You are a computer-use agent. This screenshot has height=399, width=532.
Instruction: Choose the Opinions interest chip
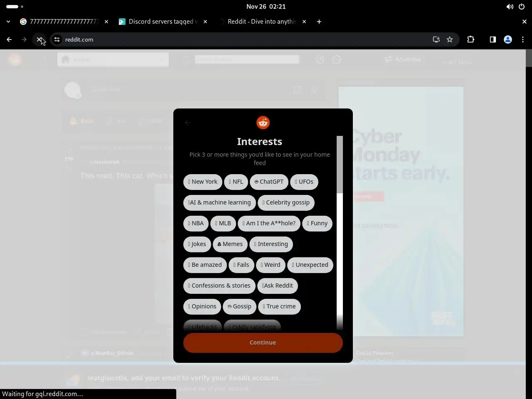pos(202,306)
